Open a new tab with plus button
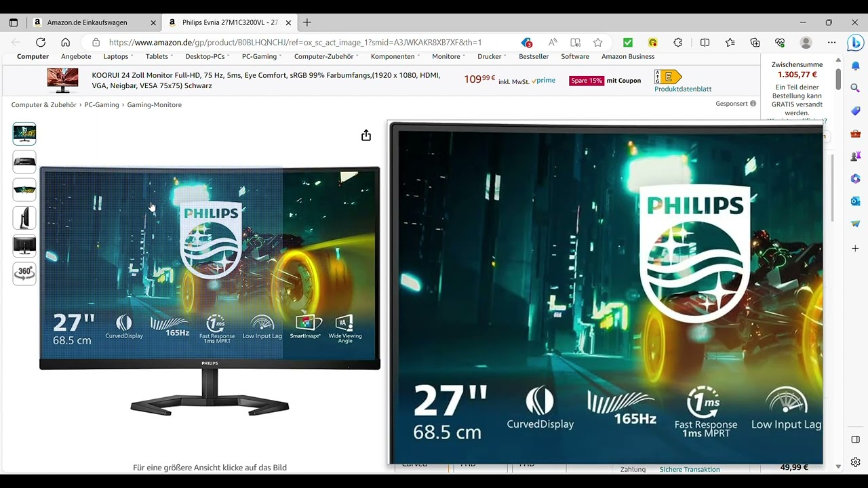This screenshot has width=868, height=488. coord(307,22)
